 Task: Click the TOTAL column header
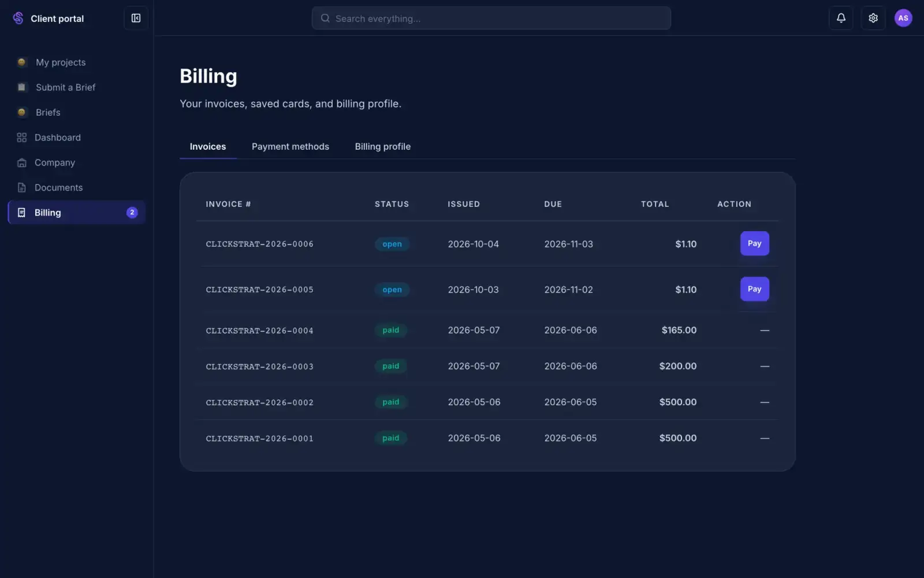point(655,204)
